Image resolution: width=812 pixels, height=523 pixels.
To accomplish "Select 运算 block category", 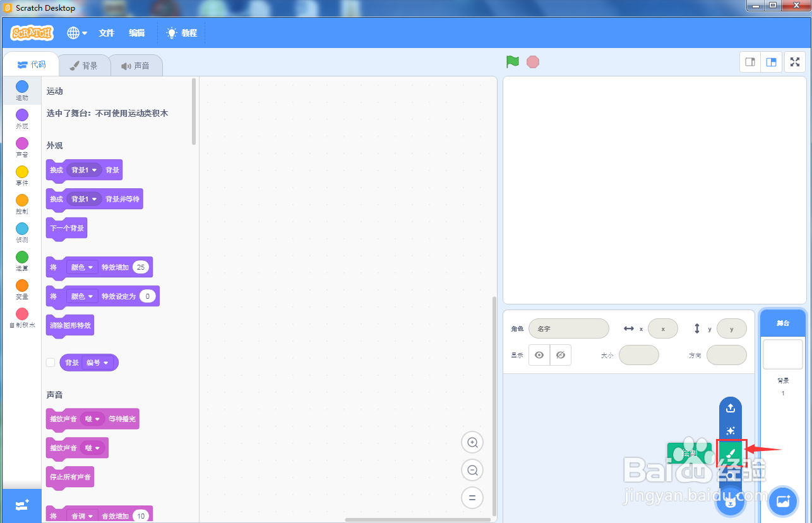I will click(x=22, y=261).
